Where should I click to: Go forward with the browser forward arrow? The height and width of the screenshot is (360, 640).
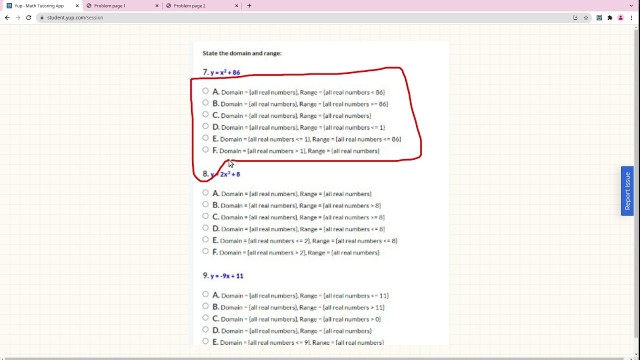pyautogui.click(x=18, y=18)
